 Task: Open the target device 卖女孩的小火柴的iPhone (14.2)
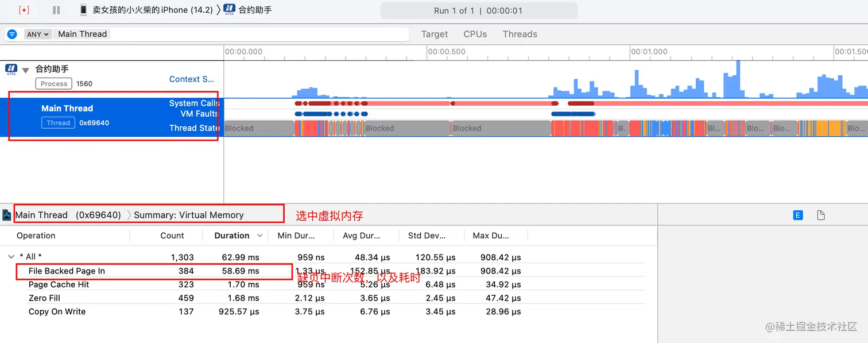click(x=153, y=10)
